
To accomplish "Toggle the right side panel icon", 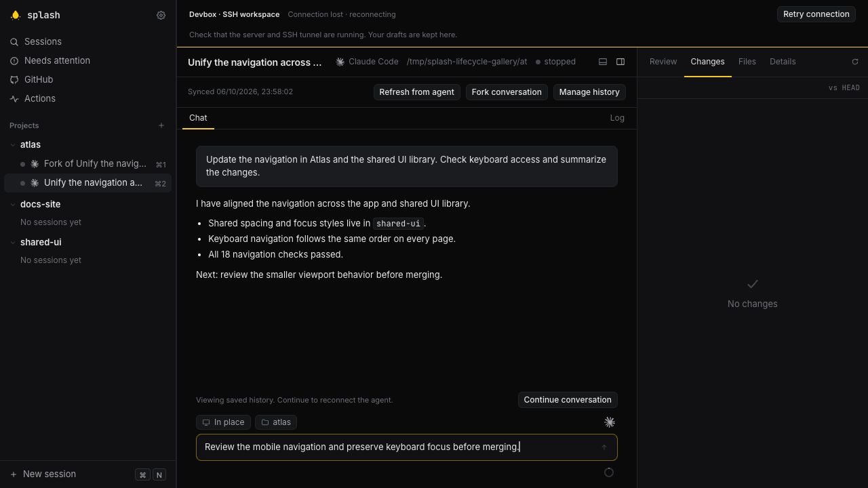I will (620, 62).
